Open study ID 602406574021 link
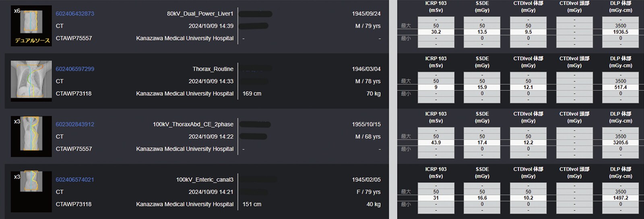This screenshot has height=219, width=644. coord(75,180)
